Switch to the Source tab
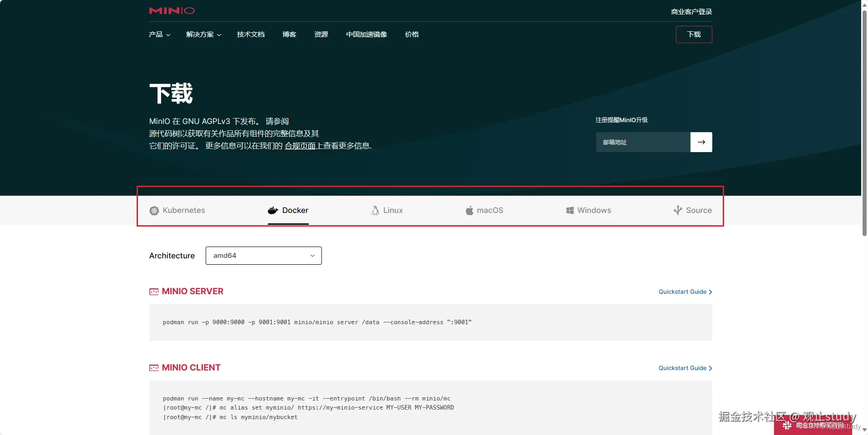868x435 pixels. click(x=693, y=211)
